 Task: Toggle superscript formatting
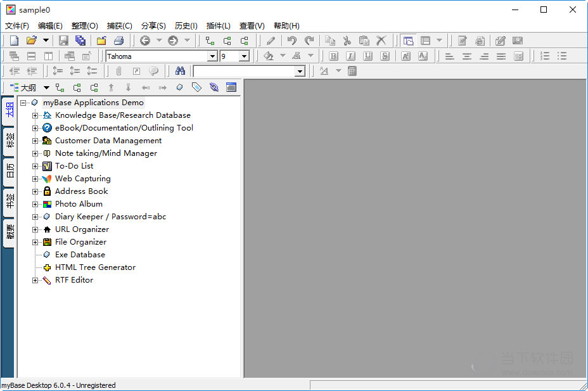point(406,56)
